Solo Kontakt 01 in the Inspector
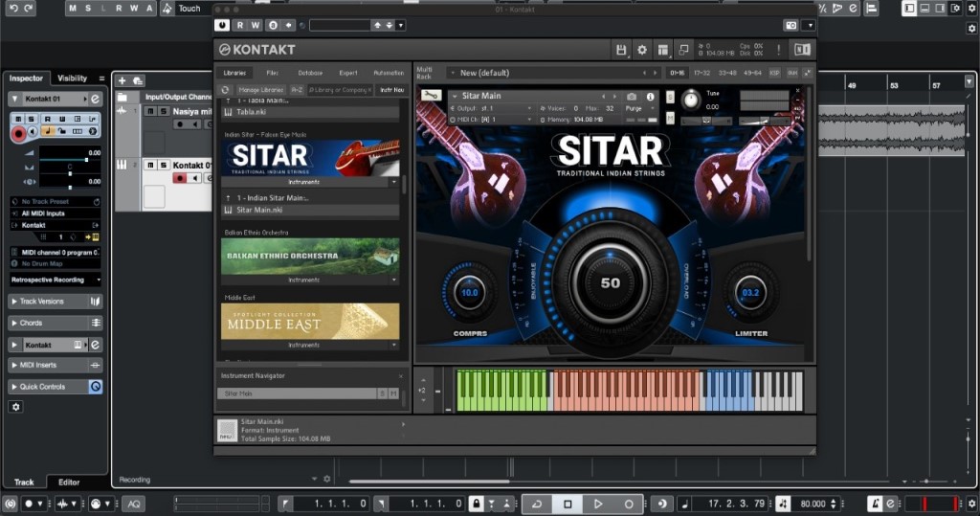The width and height of the screenshot is (980, 516). tap(32, 119)
